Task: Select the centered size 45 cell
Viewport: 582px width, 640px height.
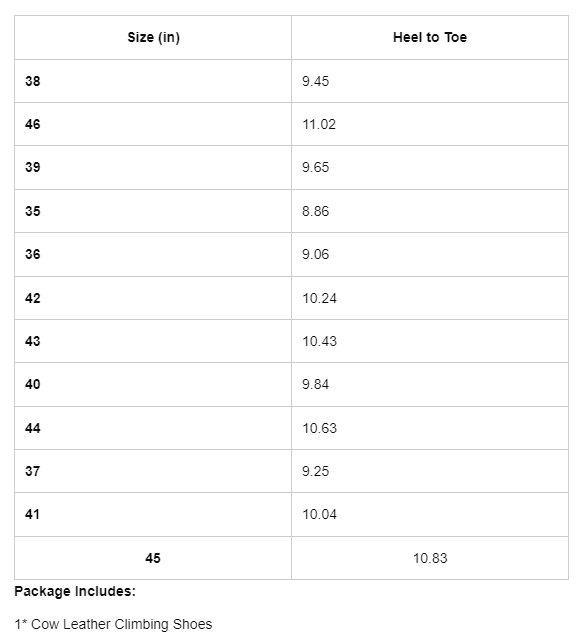Action: [x=153, y=558]
